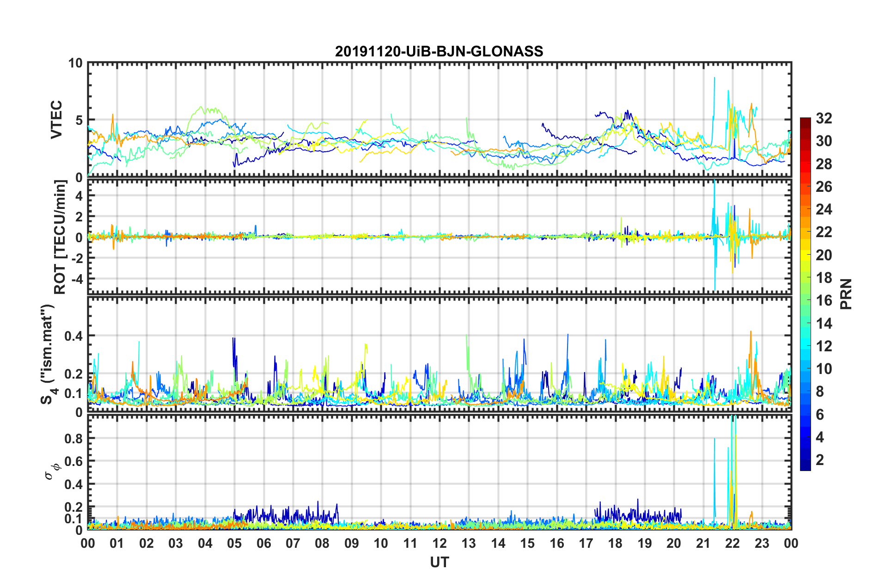Viewport: 879px width, 588px height.
Task: Click the x-axis tick label 19
Action: click(x=645, y=543)
